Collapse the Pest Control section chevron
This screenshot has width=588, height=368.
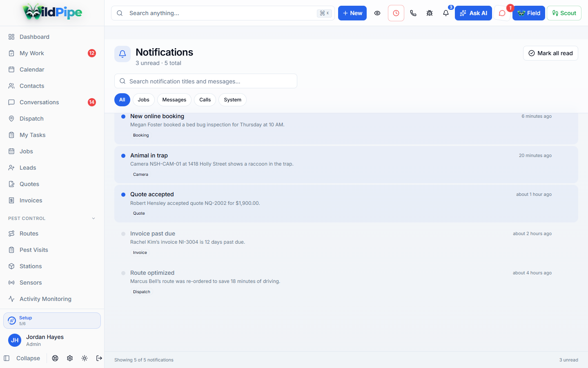click(94, 218)
